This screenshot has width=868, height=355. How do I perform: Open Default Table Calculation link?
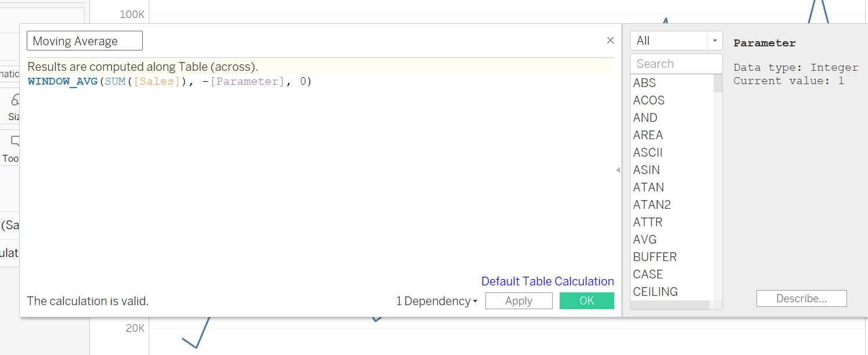point(548,281)
